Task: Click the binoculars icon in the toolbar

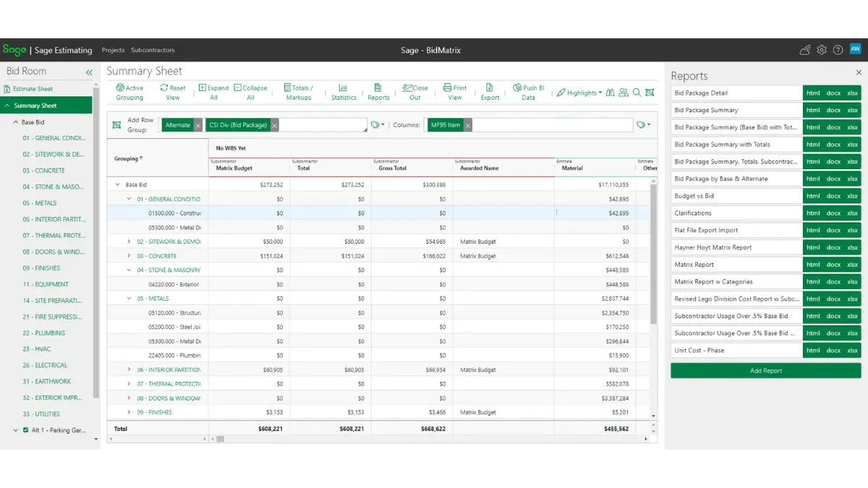Action: tap(610, 93)
